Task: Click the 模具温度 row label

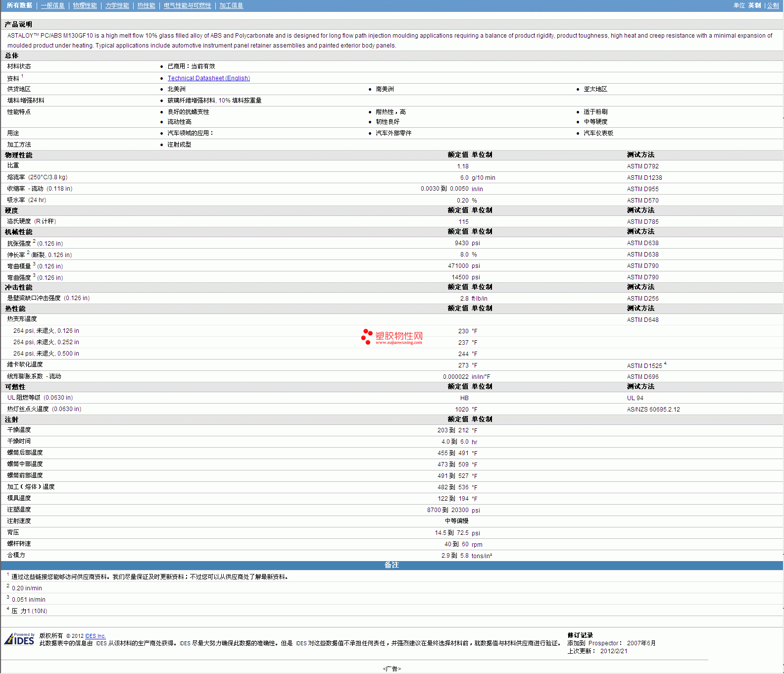Action: [19, 498]
